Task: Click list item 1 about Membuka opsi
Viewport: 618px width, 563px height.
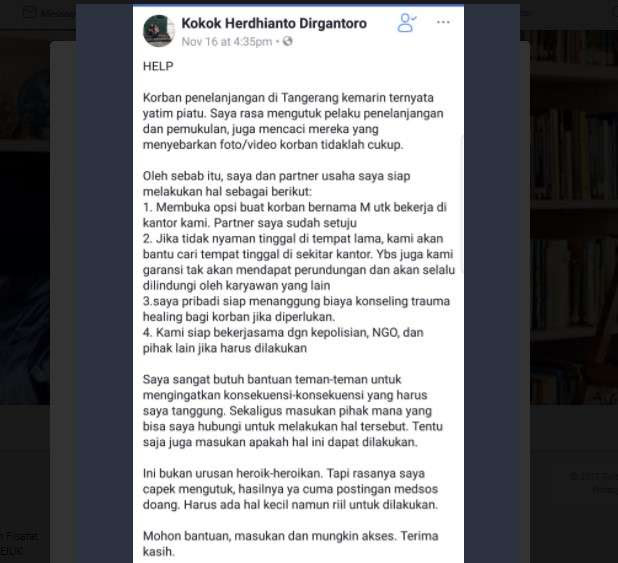Action: pyautogui.click(x=294, y=215)
